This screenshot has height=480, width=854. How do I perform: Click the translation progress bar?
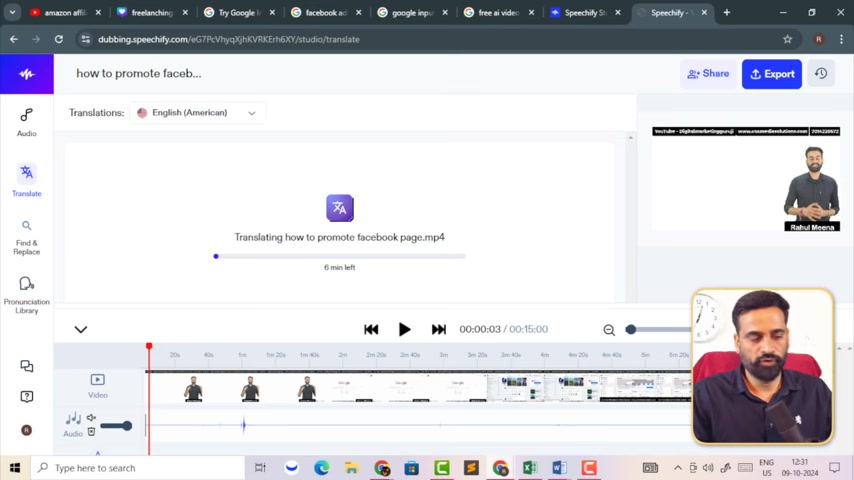click(340, 256)
